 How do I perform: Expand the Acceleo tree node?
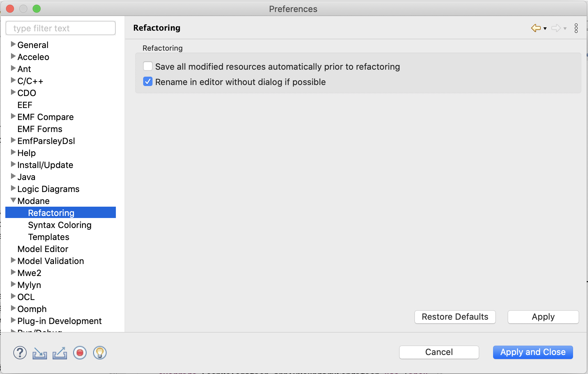[13, 56]
